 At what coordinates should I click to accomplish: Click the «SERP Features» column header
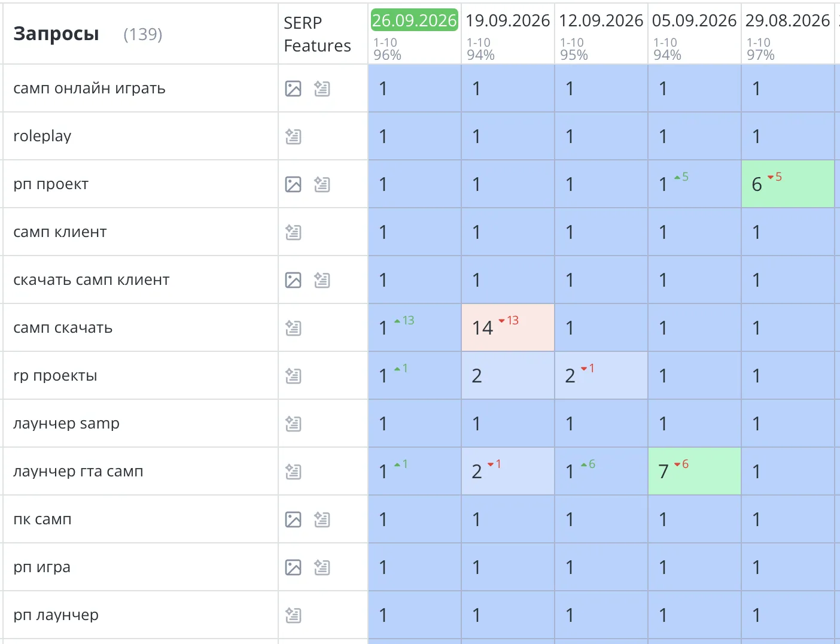tap(317, 34)
